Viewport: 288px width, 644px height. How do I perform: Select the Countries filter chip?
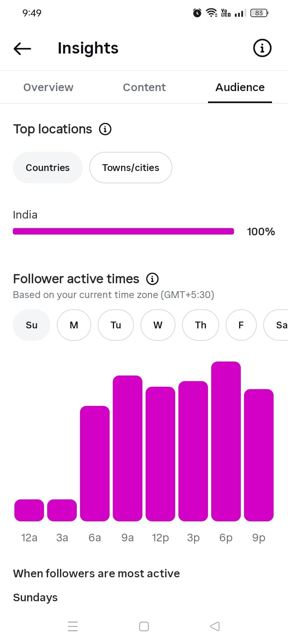[x=48, y=167]
